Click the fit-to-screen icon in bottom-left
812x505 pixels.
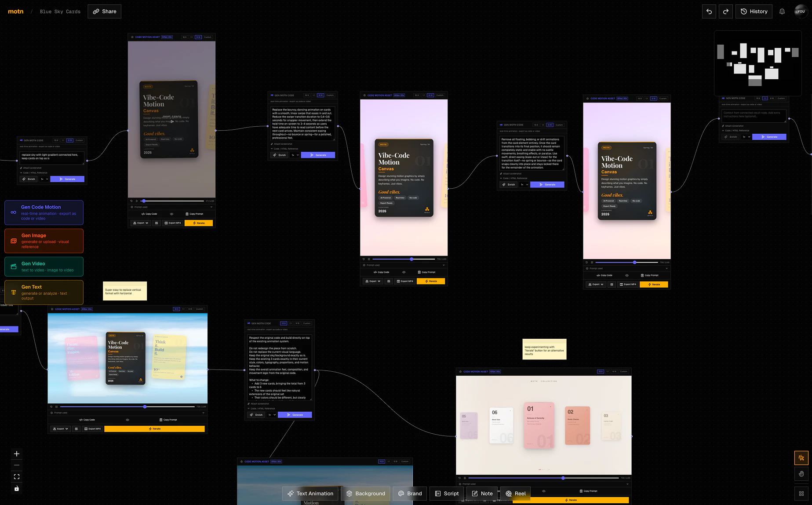(x=17, y=476)
